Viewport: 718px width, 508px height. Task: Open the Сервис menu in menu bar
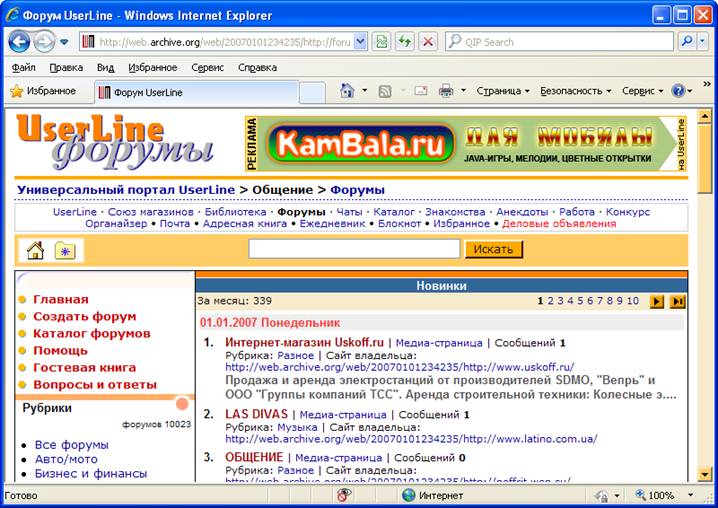click(207, 68)
